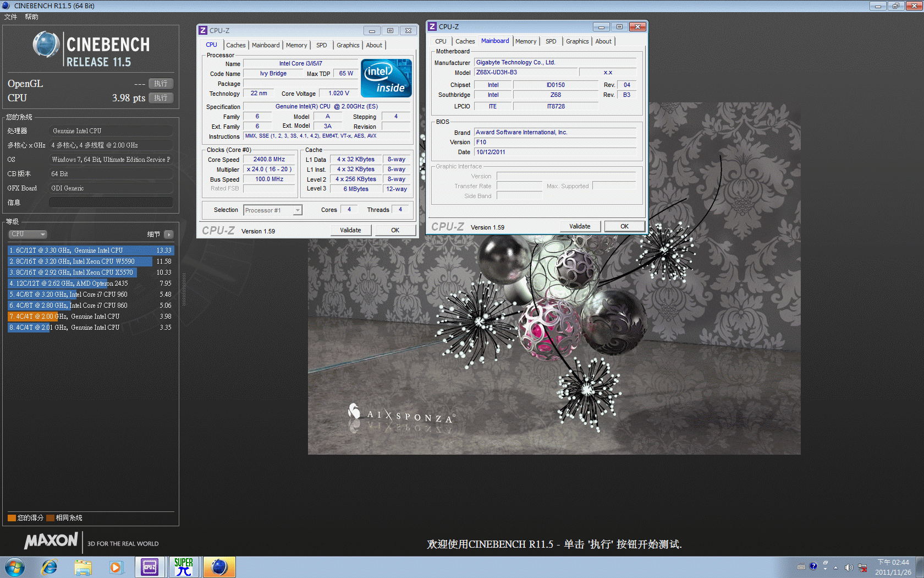
Task: Launch Windows Media Player from the taskbar
Action: pos(116,567)
